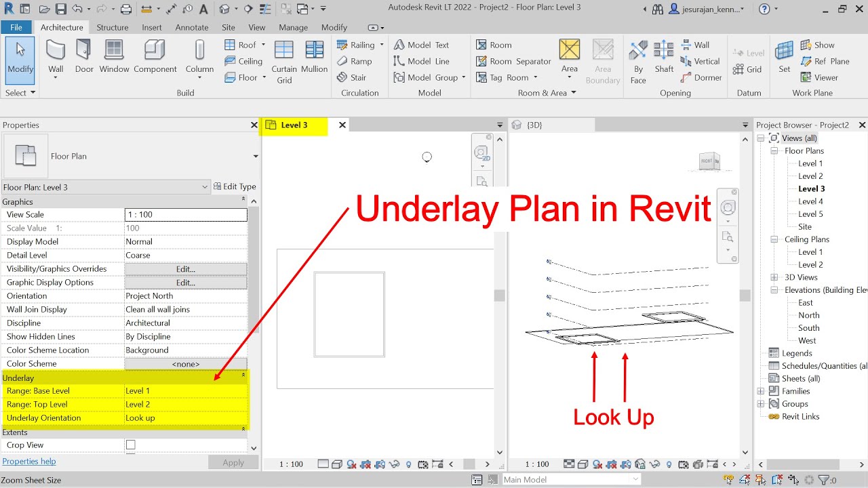Click the Apply button
Viewport: 868px width, 488px height.
pos(233,462)
